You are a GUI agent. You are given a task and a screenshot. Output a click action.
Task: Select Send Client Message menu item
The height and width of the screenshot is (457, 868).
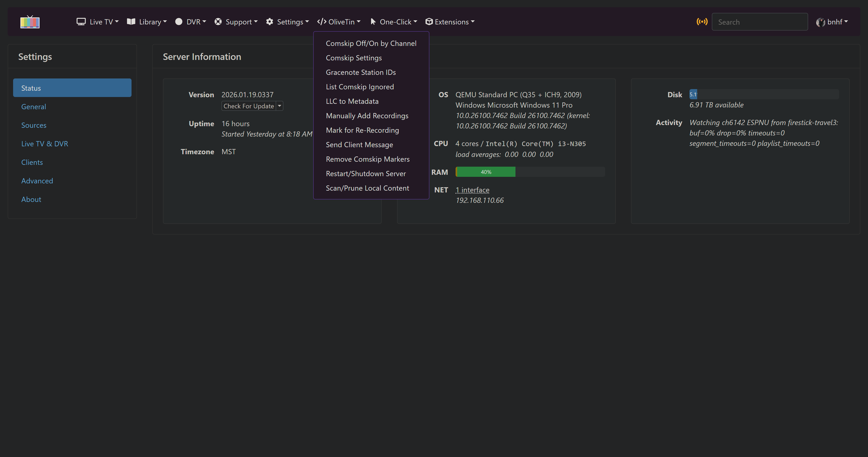pos(359,145)
